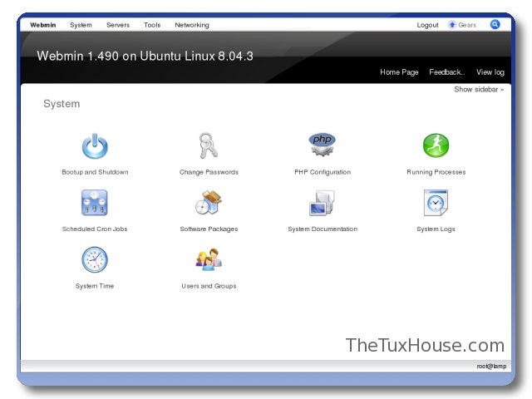
Task: Click the Change Passwords label
Action: 209,172
